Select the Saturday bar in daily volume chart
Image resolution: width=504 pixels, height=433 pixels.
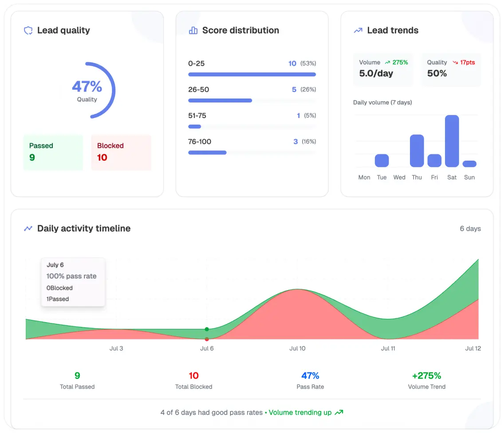pos(452,141)
